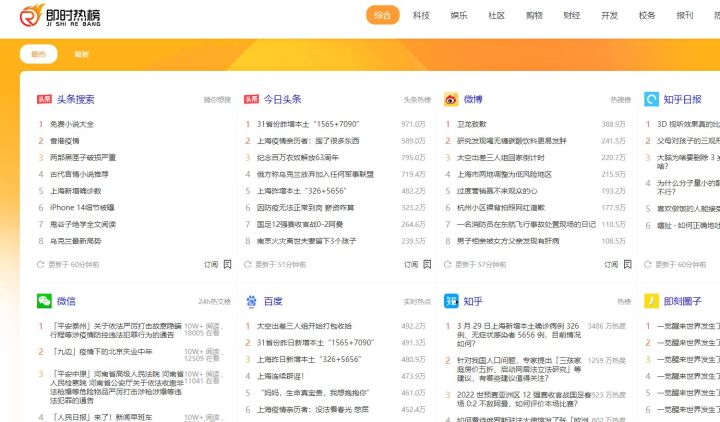Open the 头条搜索 source icon
Viewport: 720px width, 422px height.
[44, 99]
